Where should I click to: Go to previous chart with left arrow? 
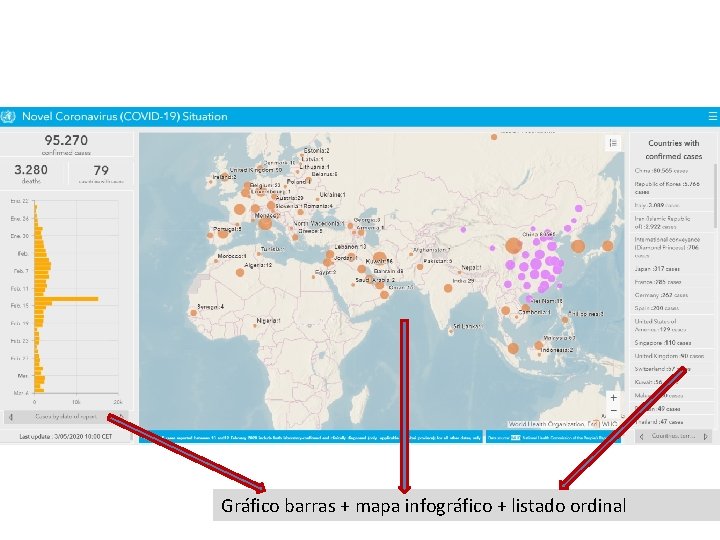[x=11, y=417]
